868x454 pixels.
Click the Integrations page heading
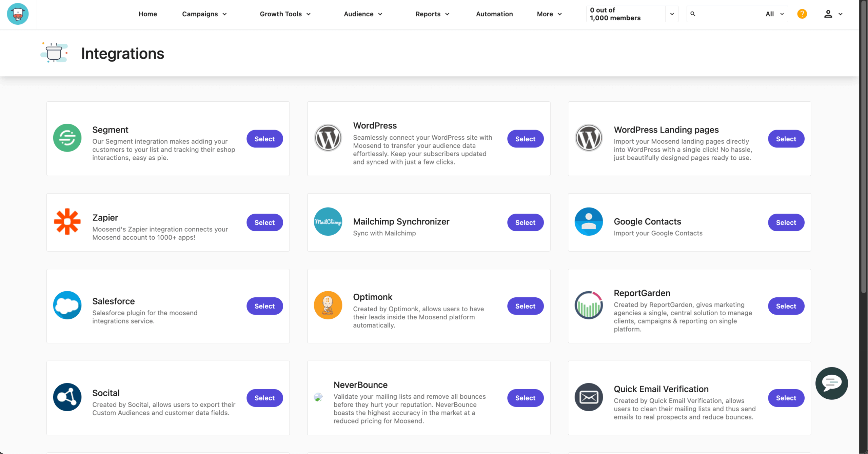point(122,53)
